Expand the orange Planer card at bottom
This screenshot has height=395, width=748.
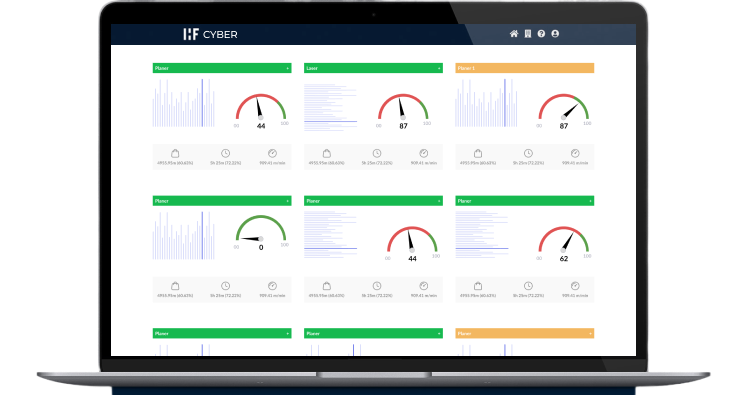pos(590,333)
